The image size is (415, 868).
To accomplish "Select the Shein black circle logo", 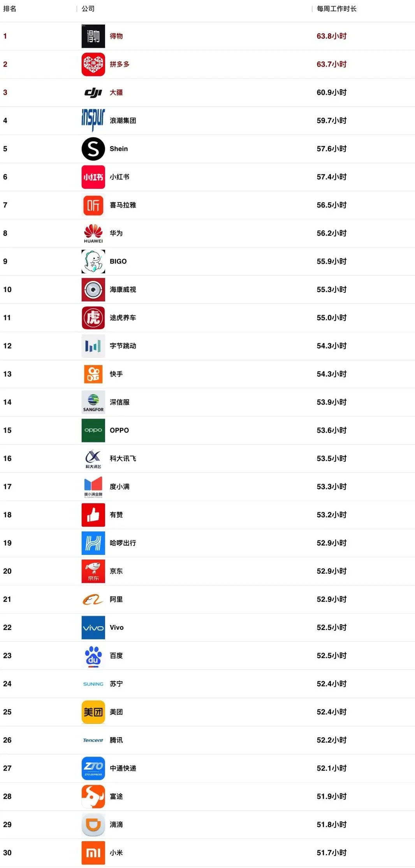I will (x=93, y=149).
